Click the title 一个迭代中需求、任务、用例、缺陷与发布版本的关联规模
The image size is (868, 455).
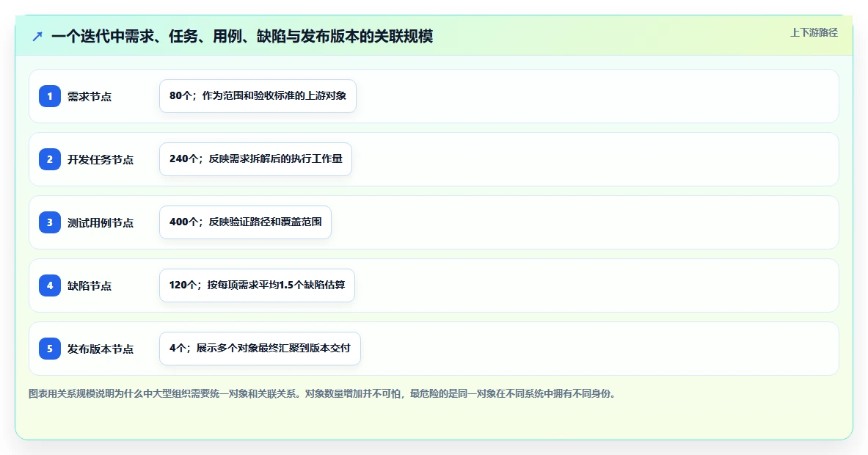pos(242,37)
